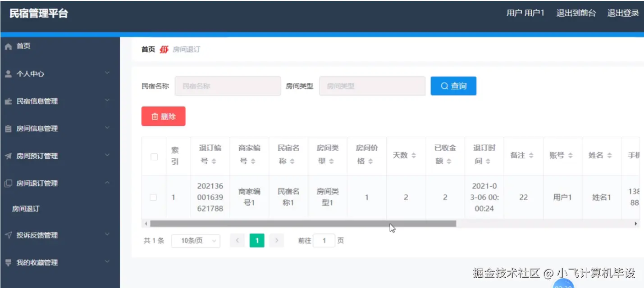Click 退出登录 to log out
The height and width of the screenshot is (288, 644).
(623, 13)
